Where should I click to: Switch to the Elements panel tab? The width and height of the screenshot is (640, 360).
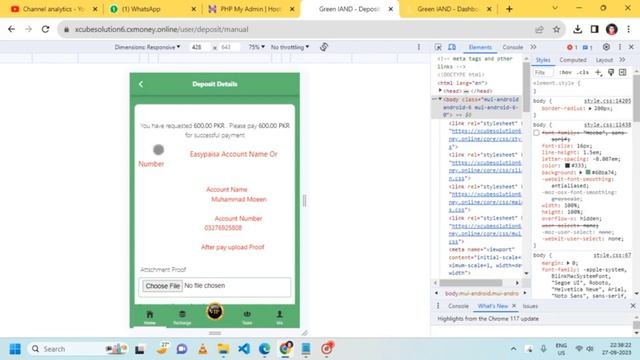coord(480,47)
